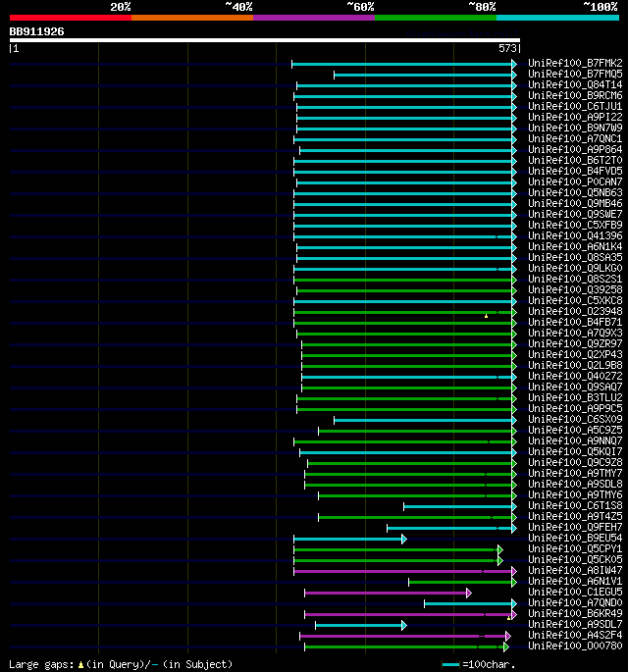Click the orange ~40% identity legend segment
Image resolution: width=628 pixels, height=672 pixels.
[x=192, y=18]
